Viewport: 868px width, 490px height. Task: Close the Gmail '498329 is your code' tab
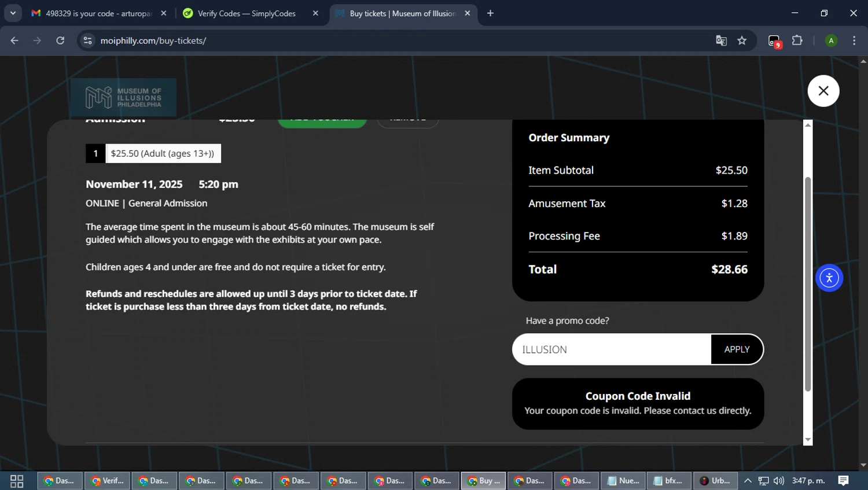point(164,13)
